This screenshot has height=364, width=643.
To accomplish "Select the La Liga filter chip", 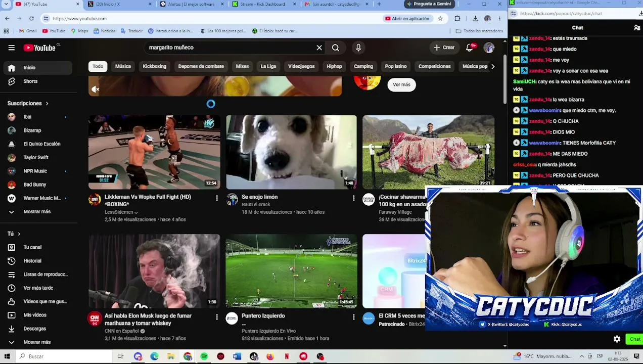I will [x=268, y=66].
